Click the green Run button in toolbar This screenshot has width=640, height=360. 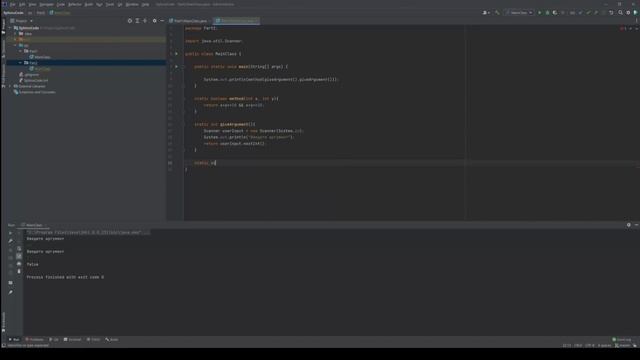click(x=540, y=13)
